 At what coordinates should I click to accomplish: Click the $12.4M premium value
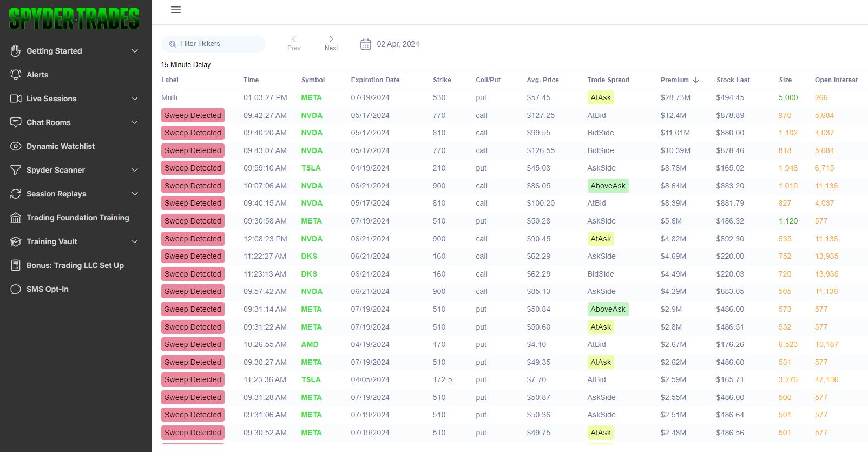coord(673,115)
